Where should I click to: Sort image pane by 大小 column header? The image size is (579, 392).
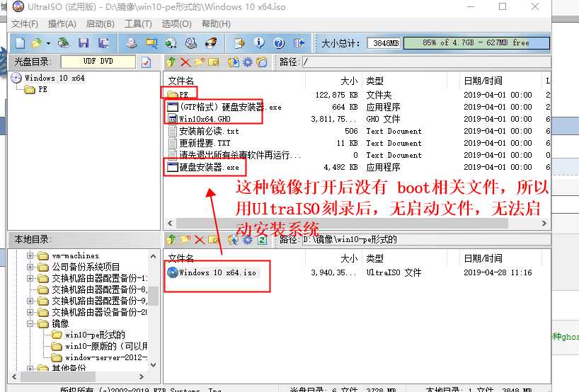348,81
